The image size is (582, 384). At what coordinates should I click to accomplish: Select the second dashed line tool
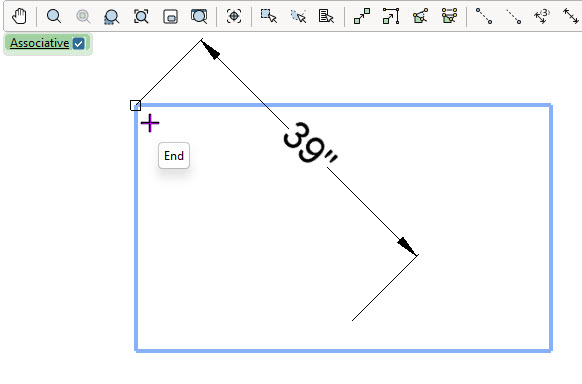tap(514, 16)
